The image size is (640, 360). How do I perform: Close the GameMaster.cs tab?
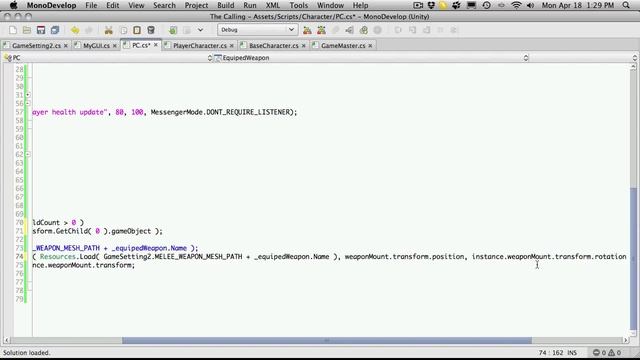coord(370,46)
